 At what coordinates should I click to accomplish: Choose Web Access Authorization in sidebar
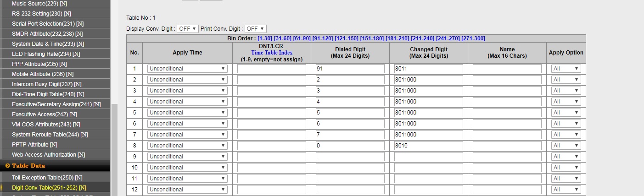click(x=48, y=155)
